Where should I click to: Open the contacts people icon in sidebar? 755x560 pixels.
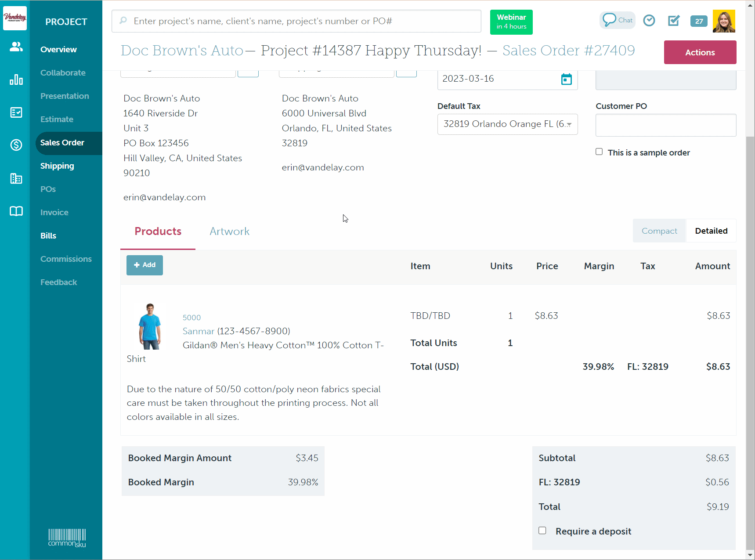tap(16, 47)
